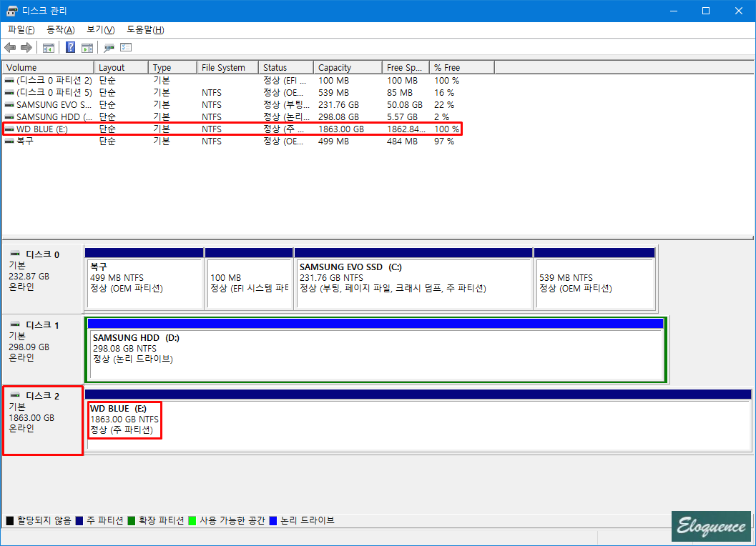The width and height of the screenshot is (756, 546).
Task: Open the 도움말(H) menu
Action: (145, 30)
